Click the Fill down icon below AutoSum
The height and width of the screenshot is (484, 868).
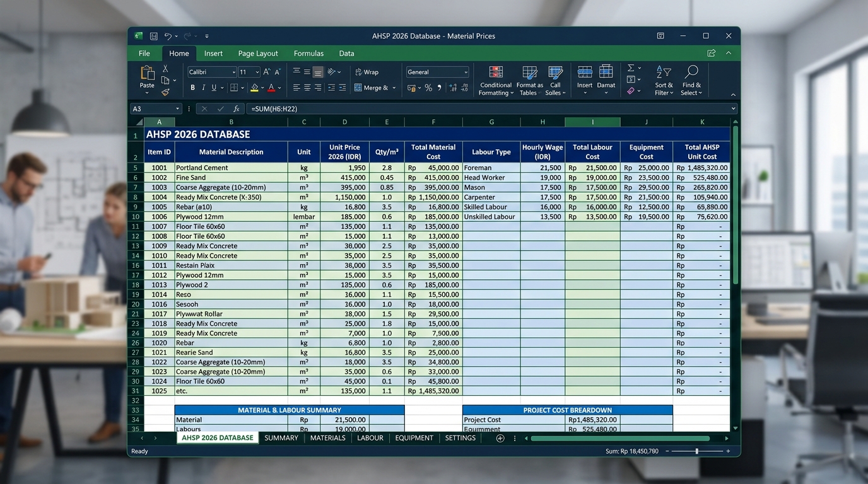coord(631,79)
